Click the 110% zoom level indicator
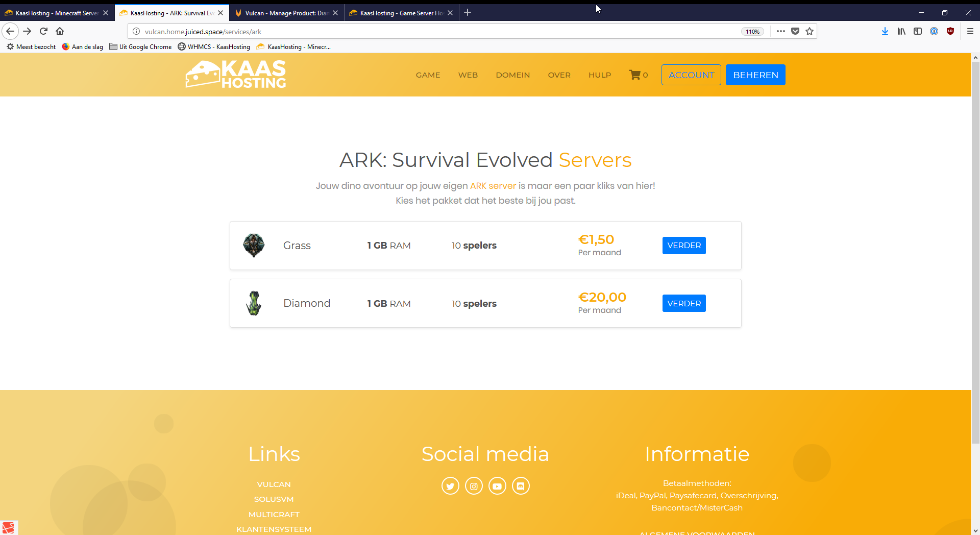 pos(752,32)
